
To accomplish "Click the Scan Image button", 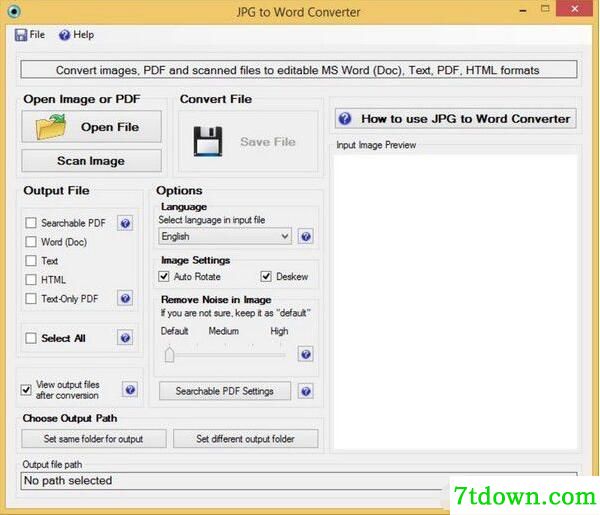I will pos(91,161).
